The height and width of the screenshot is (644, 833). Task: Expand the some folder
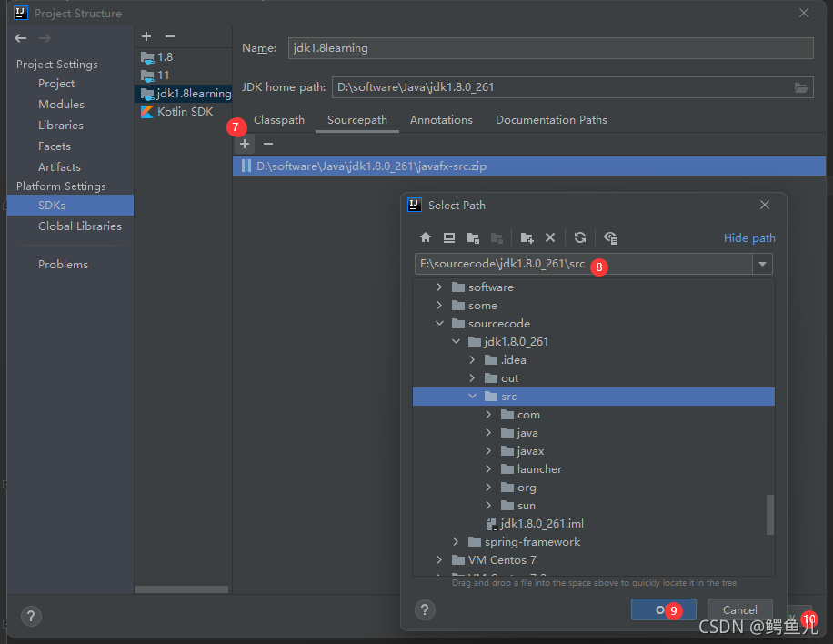[x=439, y=305]
